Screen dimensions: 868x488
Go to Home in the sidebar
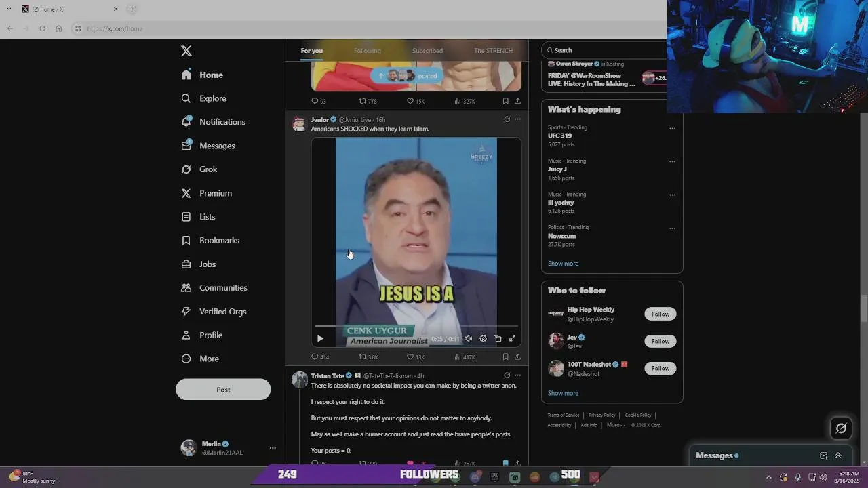click(x=202, y=75)
